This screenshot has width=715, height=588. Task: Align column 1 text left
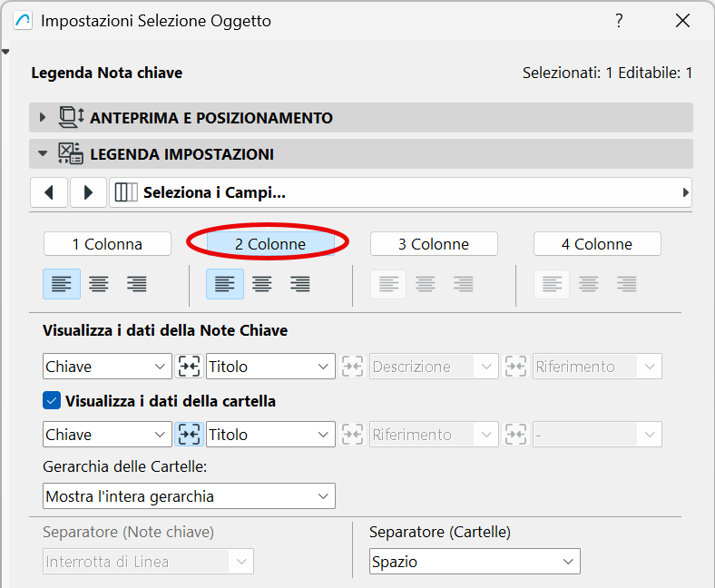62,284
